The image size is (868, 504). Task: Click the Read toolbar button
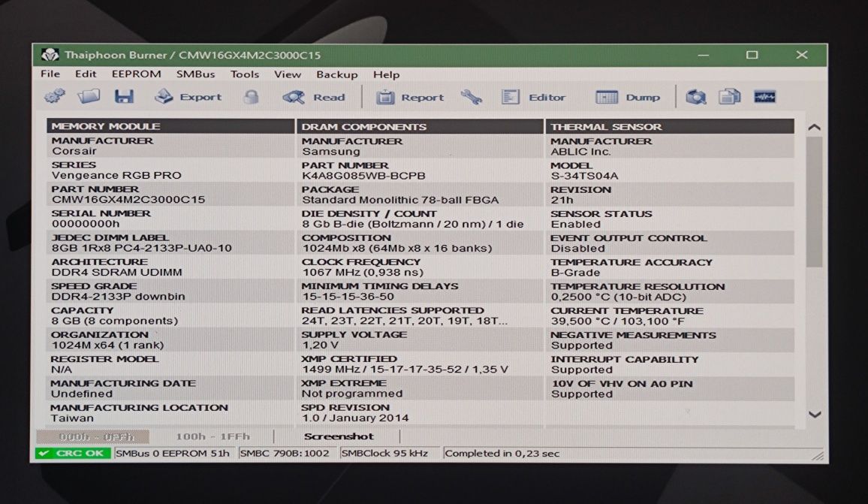click(314, 98)
